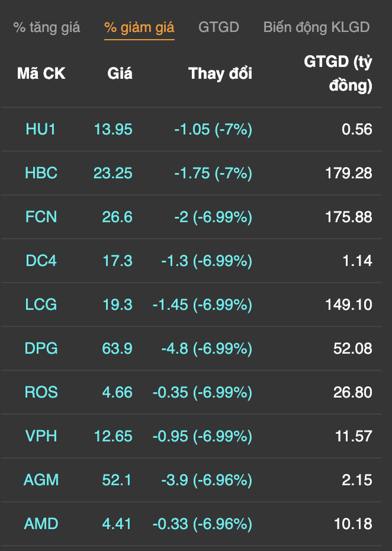Click the AMD ticker symbol
Screen dimensions: 392x551
(41, 524)
